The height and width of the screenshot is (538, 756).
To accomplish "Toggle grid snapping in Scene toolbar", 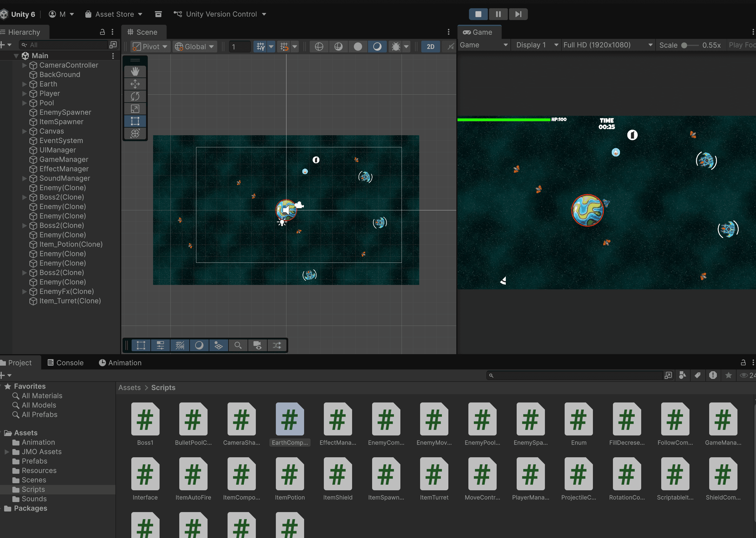I will pyautogui.click(x=284, y=46).
